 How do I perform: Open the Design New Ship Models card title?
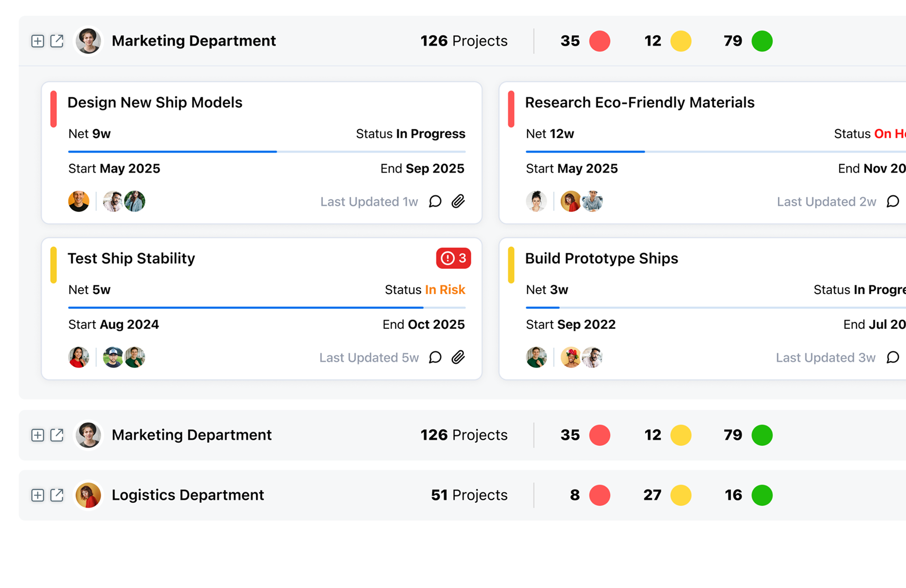point(155,103)
